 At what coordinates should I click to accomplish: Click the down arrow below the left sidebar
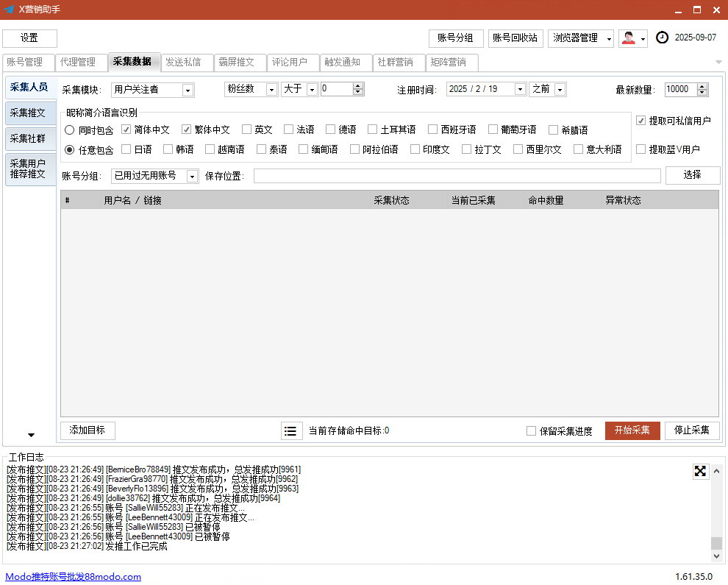(31, 435)
